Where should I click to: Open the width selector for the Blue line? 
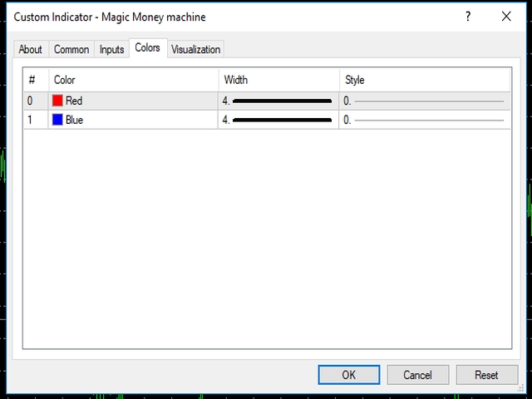(x=278, y=120)
